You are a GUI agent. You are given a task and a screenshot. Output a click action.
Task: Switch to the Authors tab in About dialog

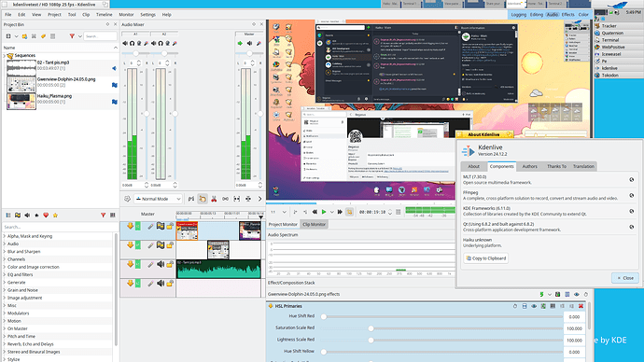coord(529,166)
